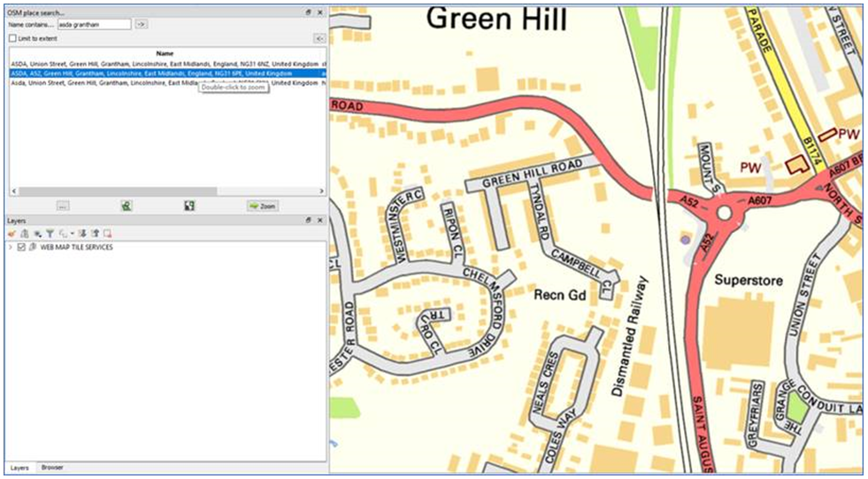This screenshot has height=479, width=868.
Task: Click the Superstore label on map
Action: (749, 281)
